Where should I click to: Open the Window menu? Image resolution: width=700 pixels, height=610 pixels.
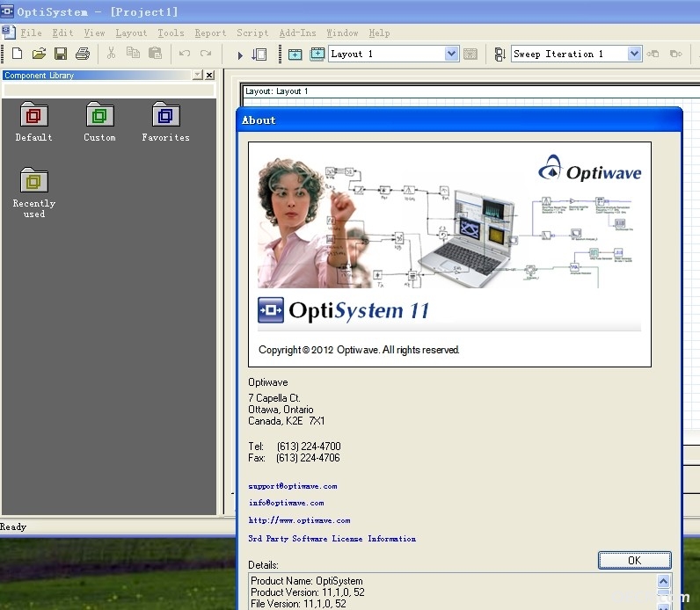click(x=342, y=33)
